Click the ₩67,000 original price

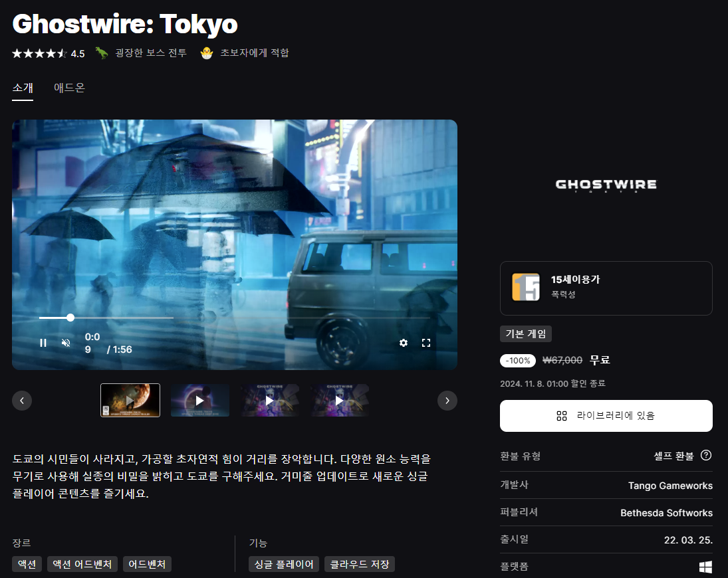click(x=562, y=361)
